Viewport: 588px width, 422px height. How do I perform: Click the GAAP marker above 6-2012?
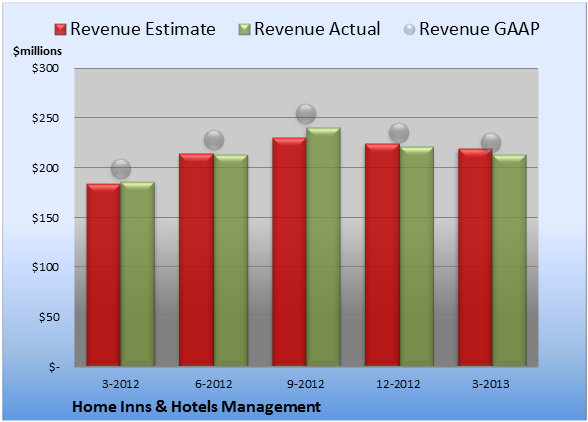(214, 140)
